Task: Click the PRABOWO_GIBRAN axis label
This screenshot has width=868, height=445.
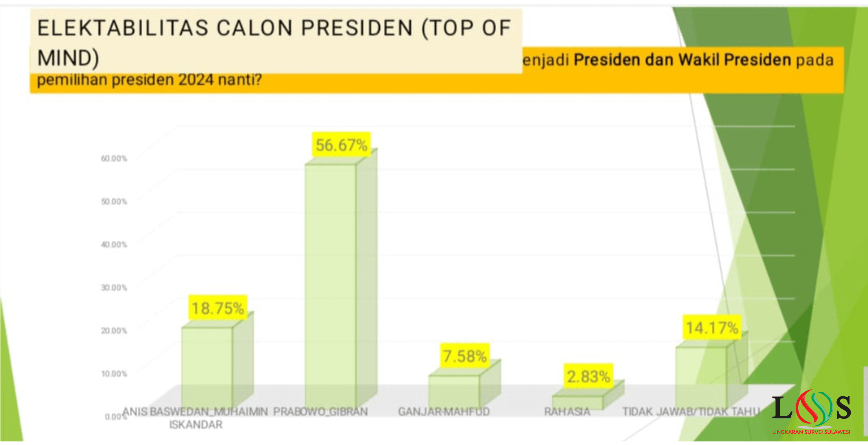Action: 320,412
